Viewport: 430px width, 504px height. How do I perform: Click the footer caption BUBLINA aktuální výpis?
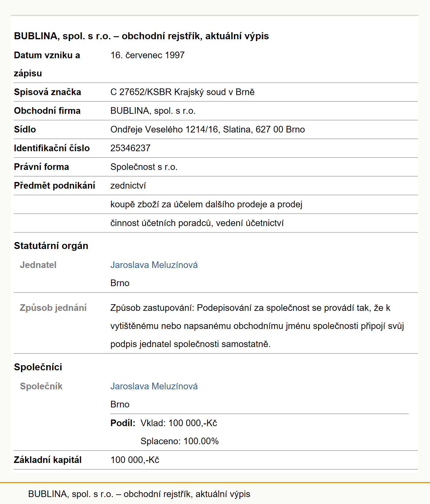pyautogui.click(x=139, y=494)
